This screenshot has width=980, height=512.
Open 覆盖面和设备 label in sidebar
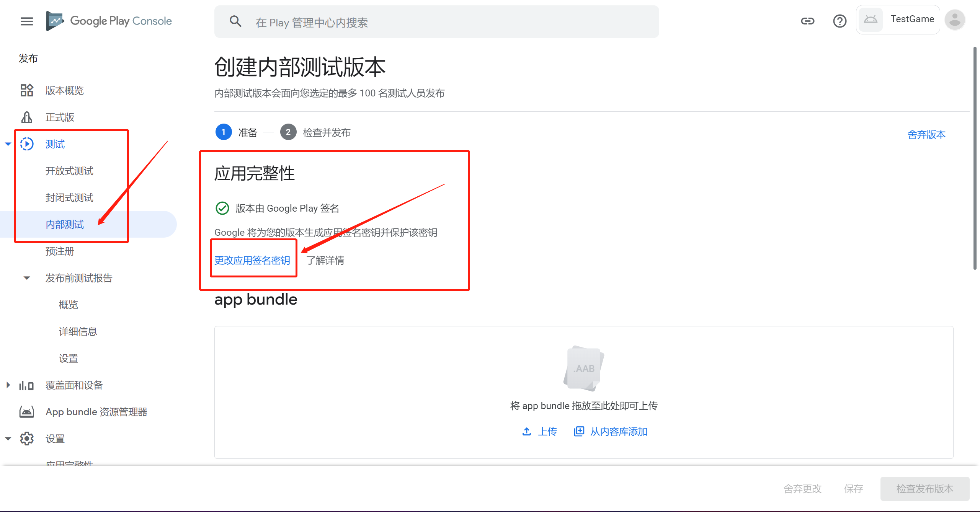[74, 385]
